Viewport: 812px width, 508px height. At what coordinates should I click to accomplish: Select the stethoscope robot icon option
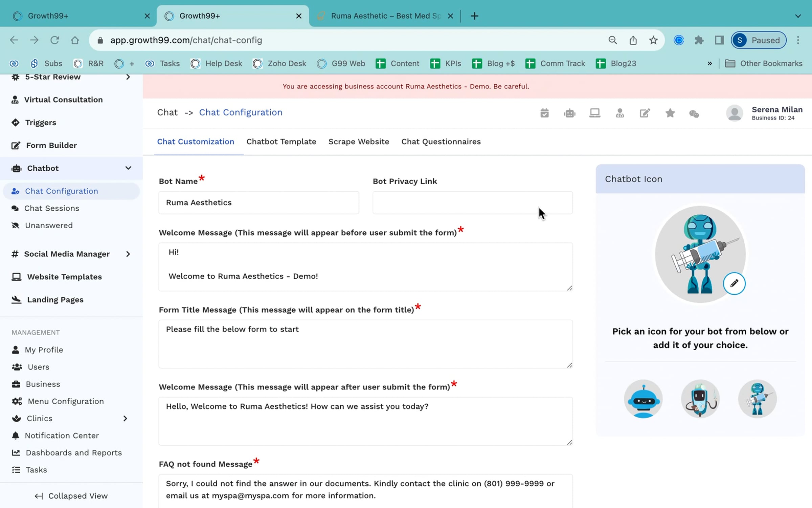[x=700, y=399]
